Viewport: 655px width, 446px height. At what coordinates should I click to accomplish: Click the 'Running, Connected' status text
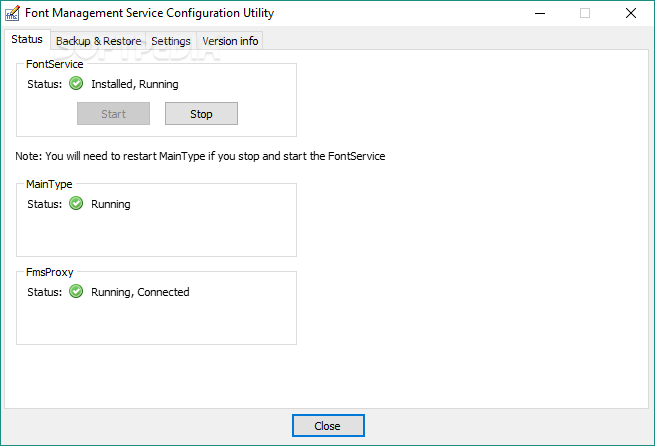click(x=140, y=292)
